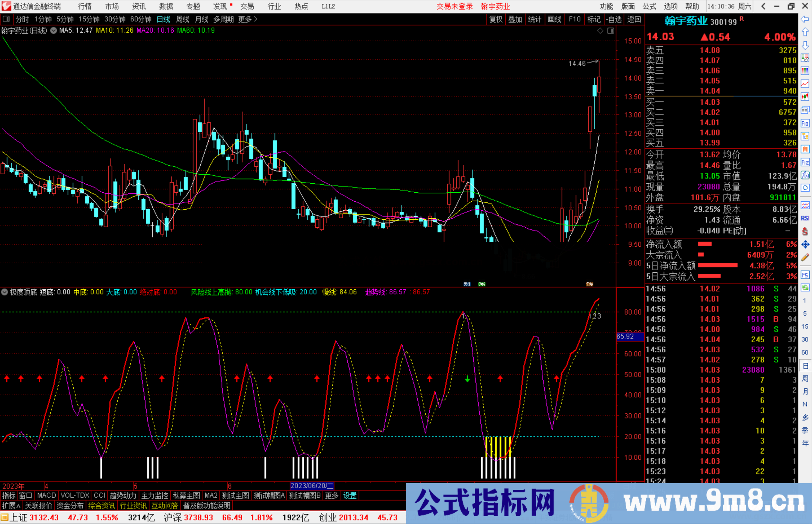Click the multi-stock grid quote icon in sidebar
The image size is (812, 524).
805,70
